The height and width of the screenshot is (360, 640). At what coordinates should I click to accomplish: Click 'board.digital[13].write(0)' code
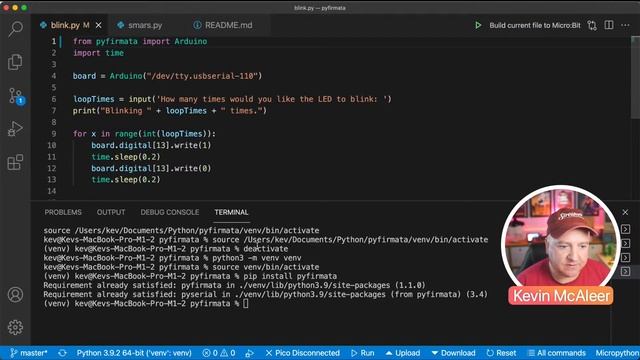pos(151,168)
